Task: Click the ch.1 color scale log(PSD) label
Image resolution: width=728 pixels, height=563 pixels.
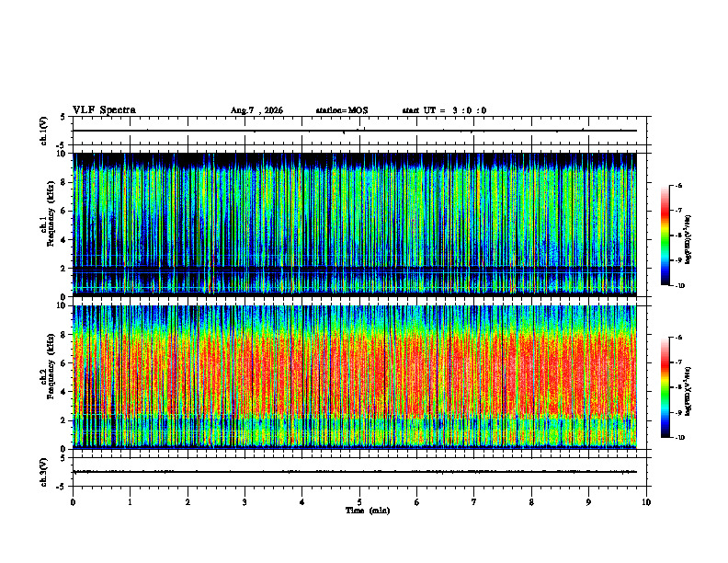Action: (x=688, y=239)
